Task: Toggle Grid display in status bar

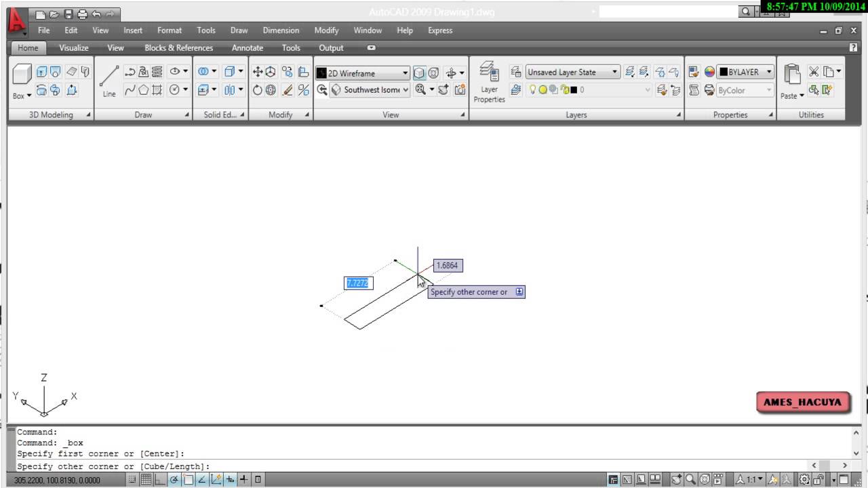Action: click(146, 480)
